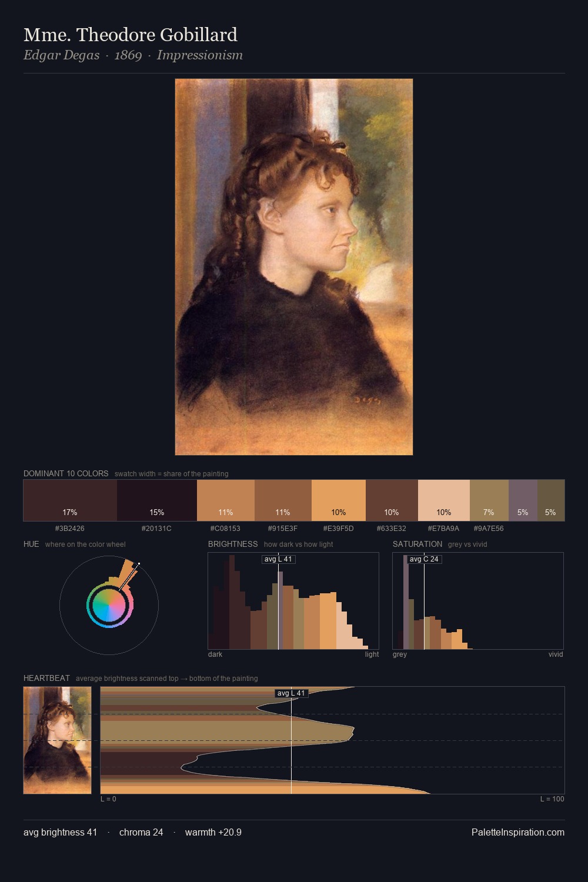
Task: Click the avg L 41 label in Brightness
Action: pyautogui.click(x=278, y=559)
